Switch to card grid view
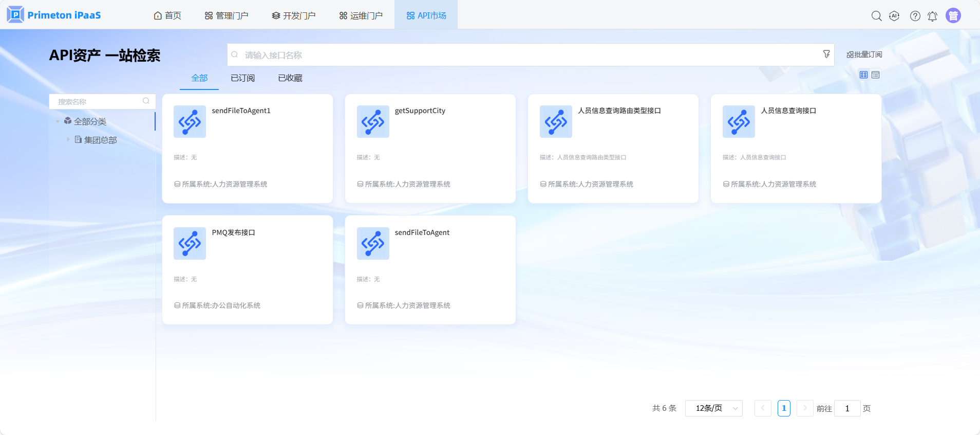 (x=864, y=75)
